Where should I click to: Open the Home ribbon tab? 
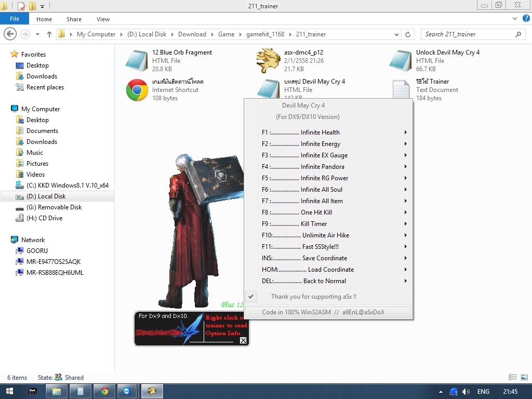[x=44, y=19]
